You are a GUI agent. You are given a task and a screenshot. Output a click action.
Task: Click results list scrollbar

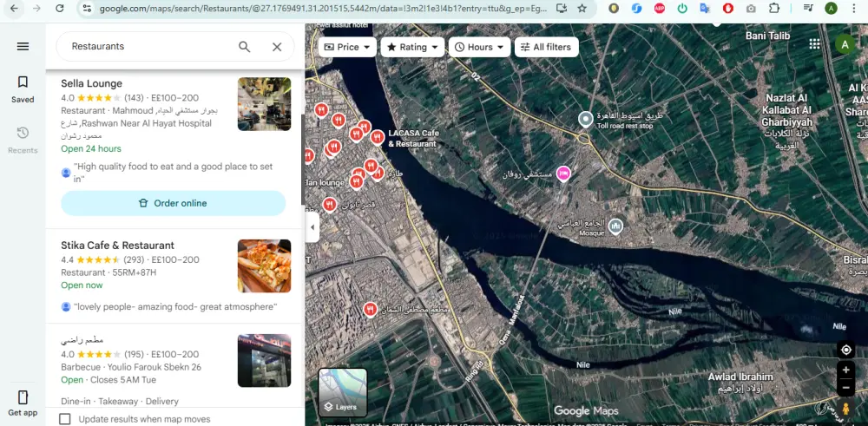[x=302, y=161]
